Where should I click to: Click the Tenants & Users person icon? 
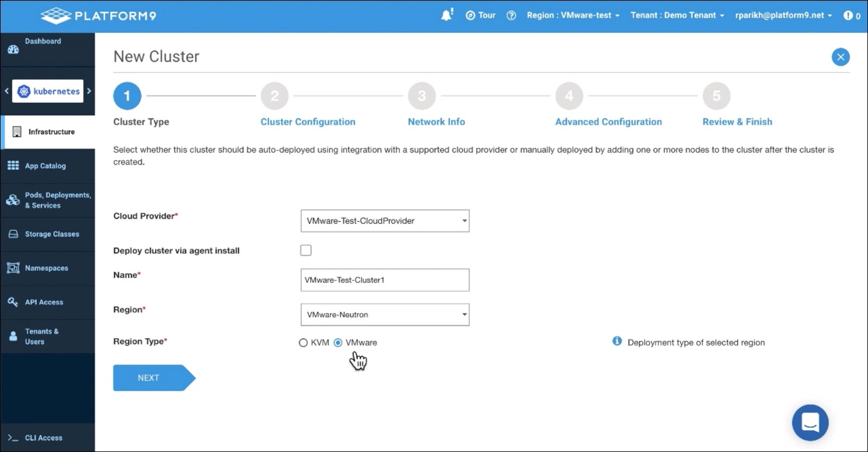coord(13,336)
